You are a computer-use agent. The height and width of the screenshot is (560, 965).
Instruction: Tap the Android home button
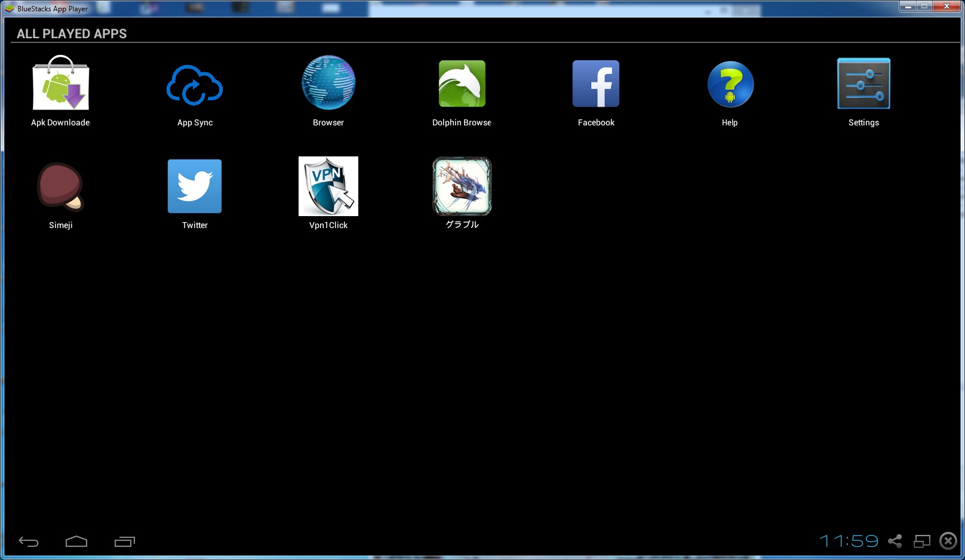(76, 541)
